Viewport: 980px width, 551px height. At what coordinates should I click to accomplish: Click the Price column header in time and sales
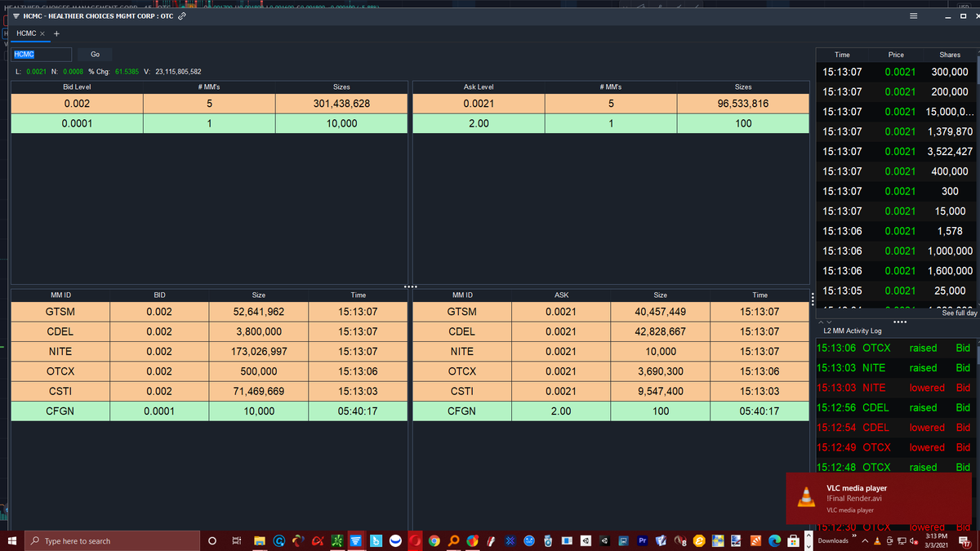[896, 55]
